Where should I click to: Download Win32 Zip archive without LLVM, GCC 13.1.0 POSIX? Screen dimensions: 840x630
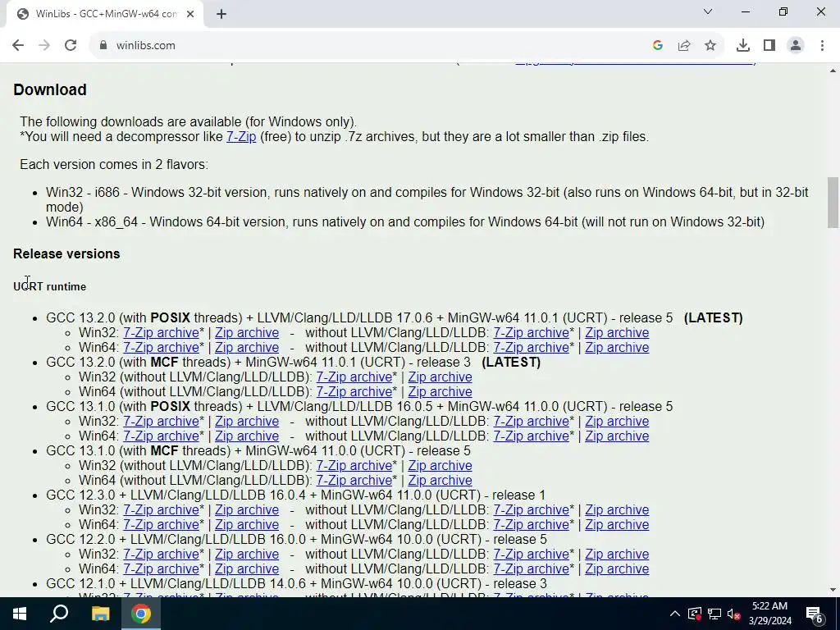(617, 422)
